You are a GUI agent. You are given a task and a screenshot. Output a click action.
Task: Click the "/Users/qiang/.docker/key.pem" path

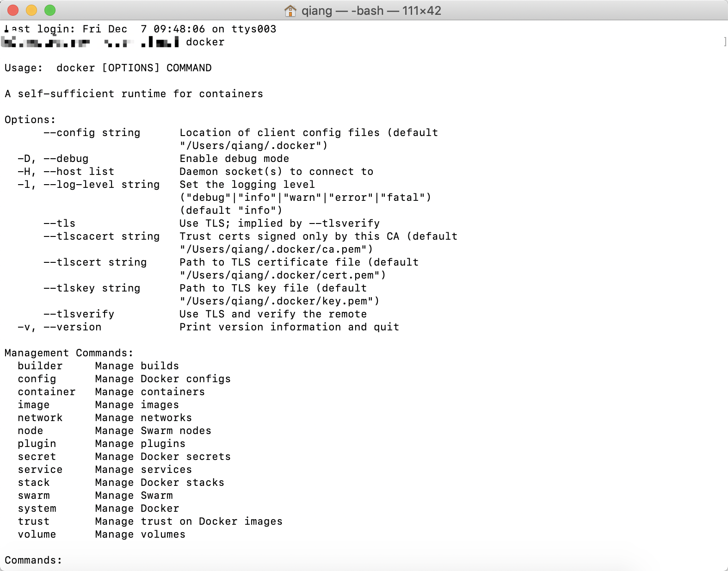coord(279,301)
